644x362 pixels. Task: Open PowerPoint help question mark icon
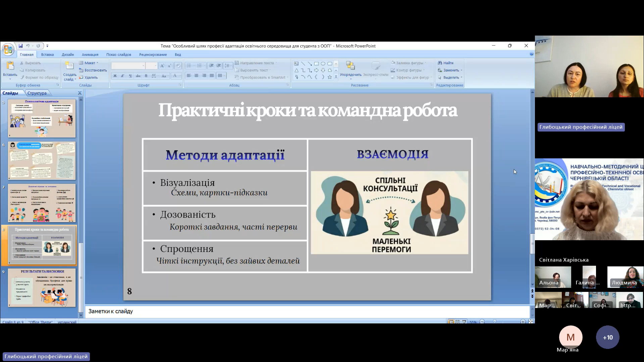(531, 54)
